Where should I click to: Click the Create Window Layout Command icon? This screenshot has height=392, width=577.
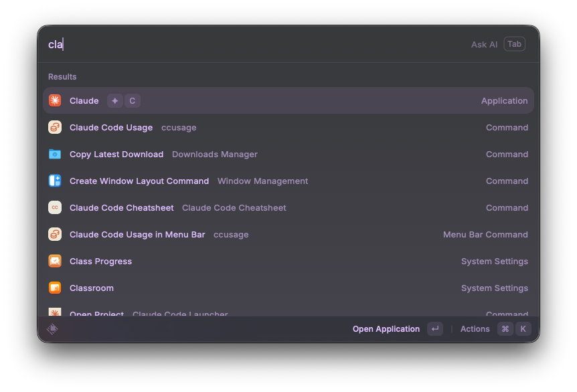[x=55, y=181]
